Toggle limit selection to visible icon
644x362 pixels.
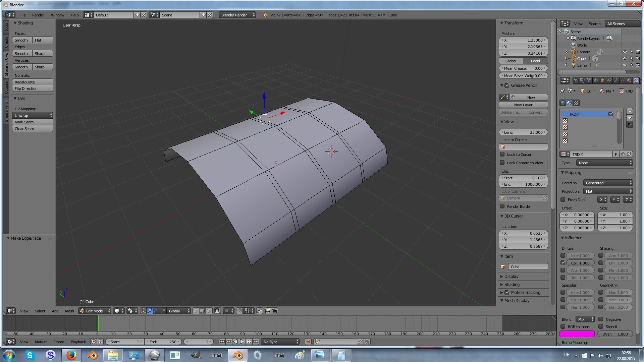coord(218,311)
